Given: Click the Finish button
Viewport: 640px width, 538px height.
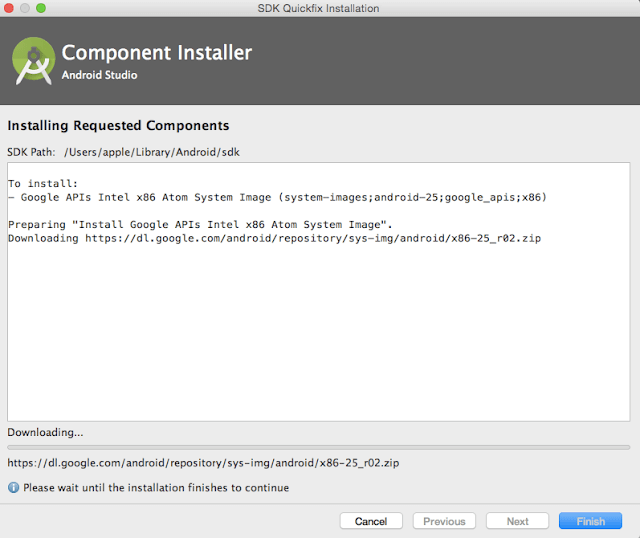Looking at the screenshot, I should click(591, 521).
